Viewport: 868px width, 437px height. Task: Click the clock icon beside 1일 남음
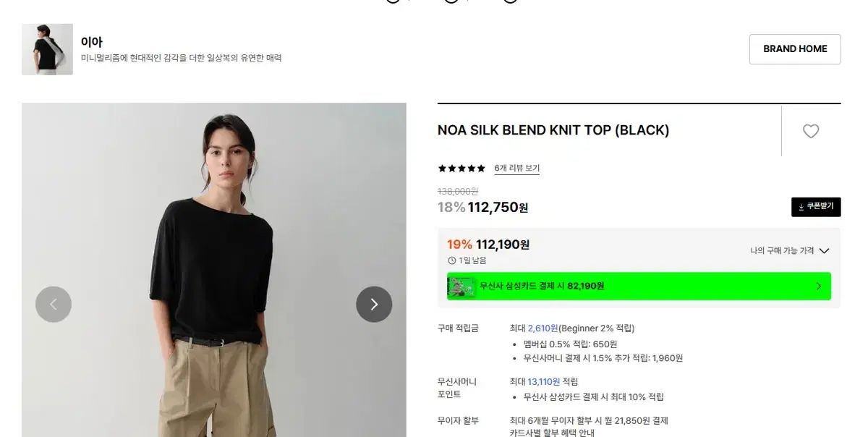(452, 260)
